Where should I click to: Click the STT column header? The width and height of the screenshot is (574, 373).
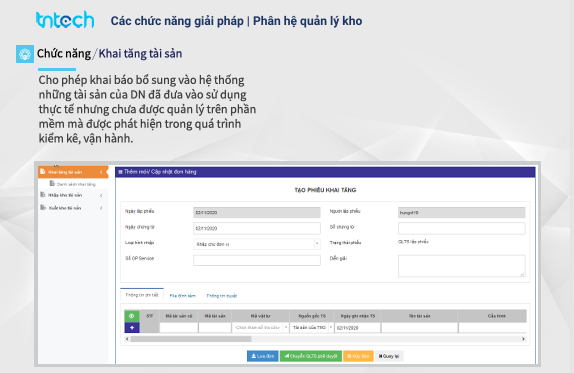click(149, 316)
